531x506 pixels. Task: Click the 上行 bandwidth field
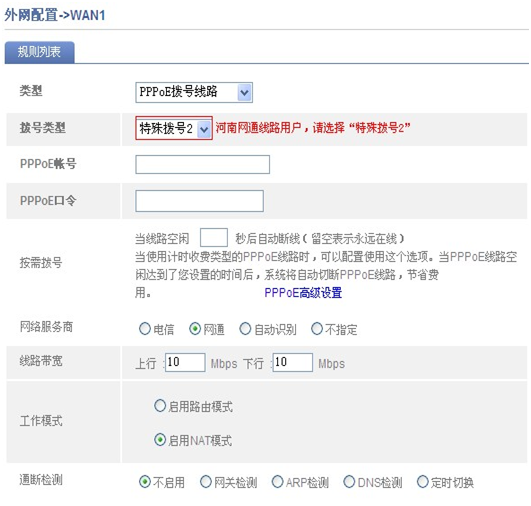click(x=185, y=362)
